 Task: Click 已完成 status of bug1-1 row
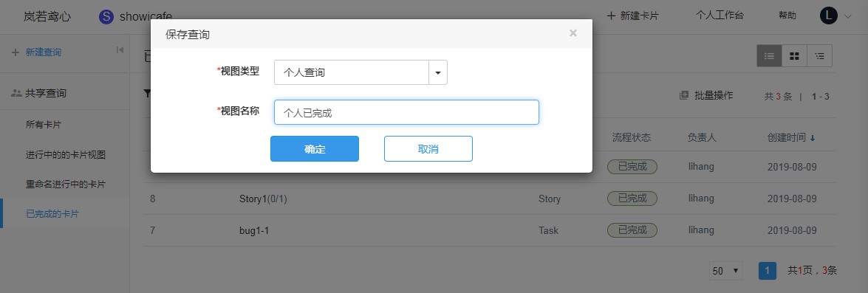pyautogui.click(x=632, y=230)
